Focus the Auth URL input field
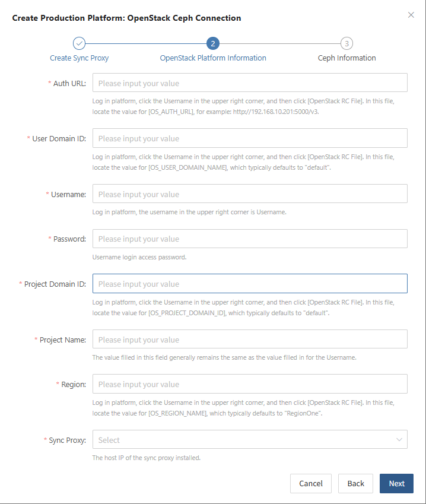This screenshot has height=504, width=426. tap(250, 83)
